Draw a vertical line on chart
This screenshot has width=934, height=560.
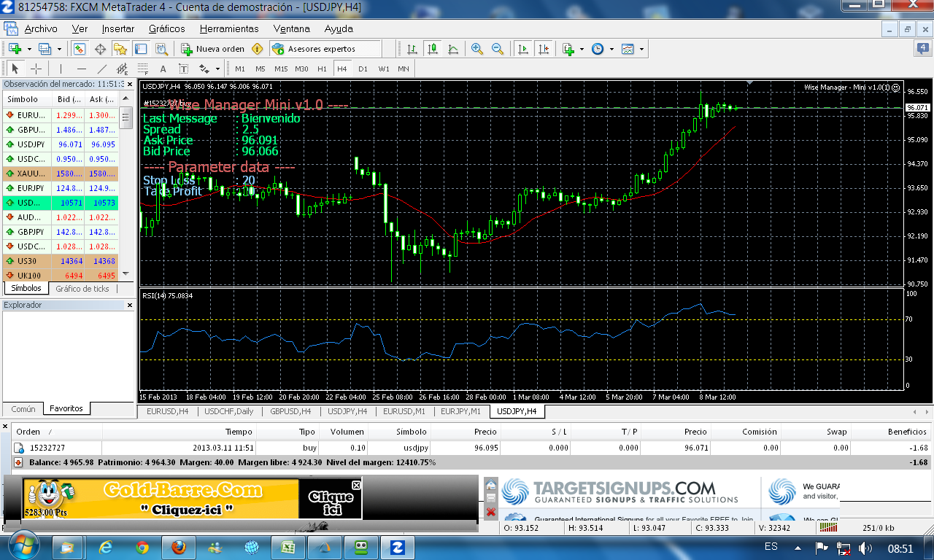tap(61, 69)
